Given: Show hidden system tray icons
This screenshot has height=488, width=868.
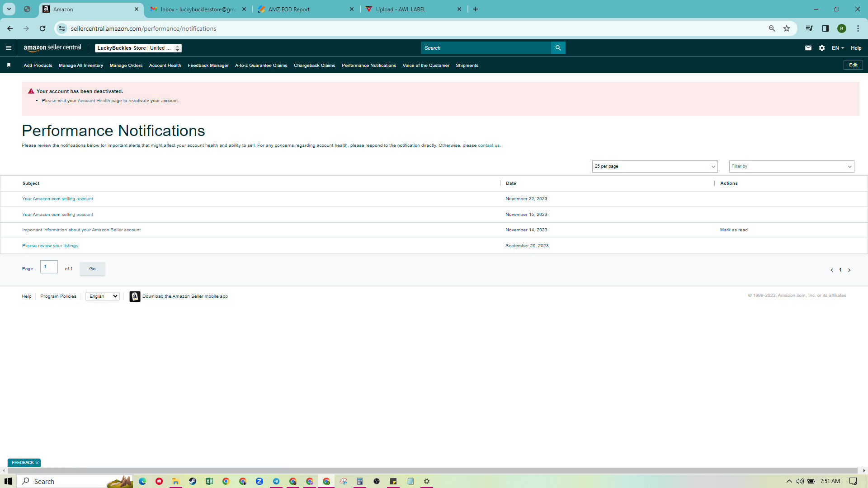Looking at the screenshot, I should point(789,481).
